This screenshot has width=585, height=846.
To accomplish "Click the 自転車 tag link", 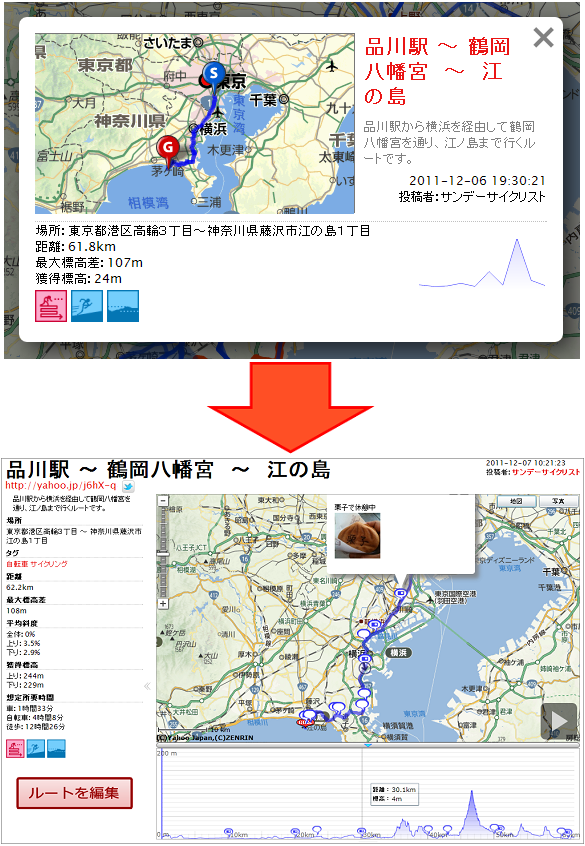I will click(17, 564).
